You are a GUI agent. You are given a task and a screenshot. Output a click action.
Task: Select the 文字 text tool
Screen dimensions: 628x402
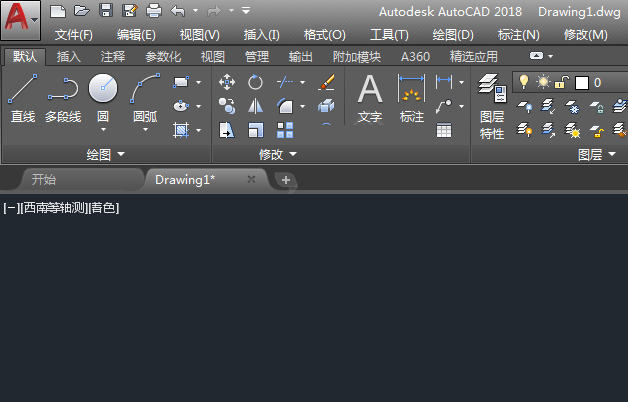click(370, 98)
